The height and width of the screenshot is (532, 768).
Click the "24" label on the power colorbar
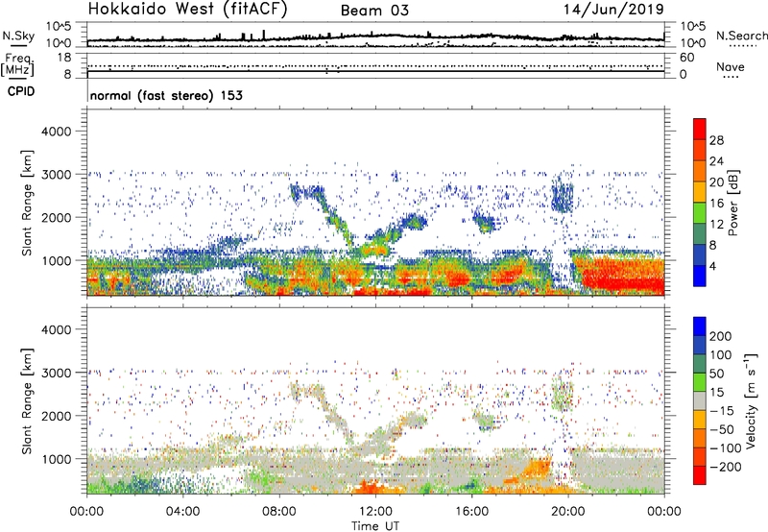716,161
